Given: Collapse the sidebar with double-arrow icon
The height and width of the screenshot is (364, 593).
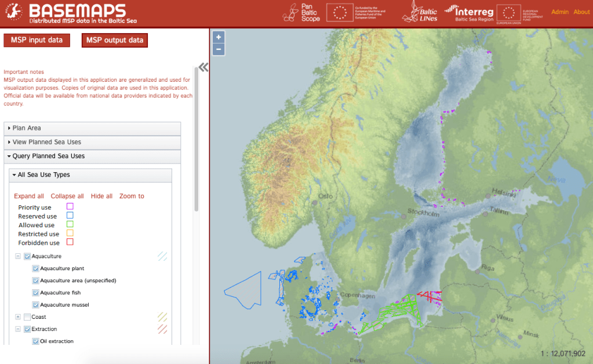Looking at the screenshot, I should [203, 67].
